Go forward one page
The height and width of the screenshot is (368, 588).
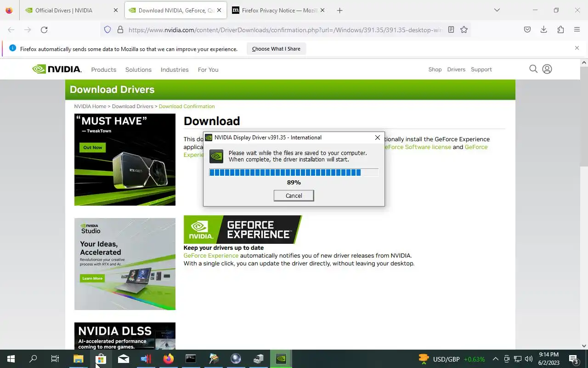[x=28, y=29]
